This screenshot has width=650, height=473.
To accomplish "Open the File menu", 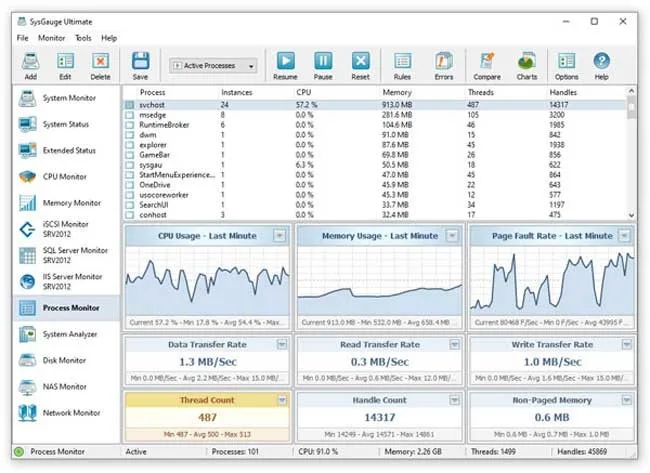I will click(22, 38).
